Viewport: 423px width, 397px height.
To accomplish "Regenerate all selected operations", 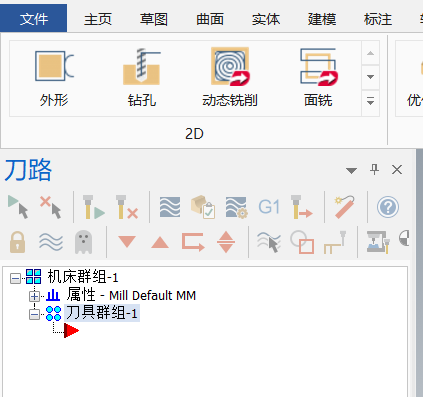I will point(93,207).
